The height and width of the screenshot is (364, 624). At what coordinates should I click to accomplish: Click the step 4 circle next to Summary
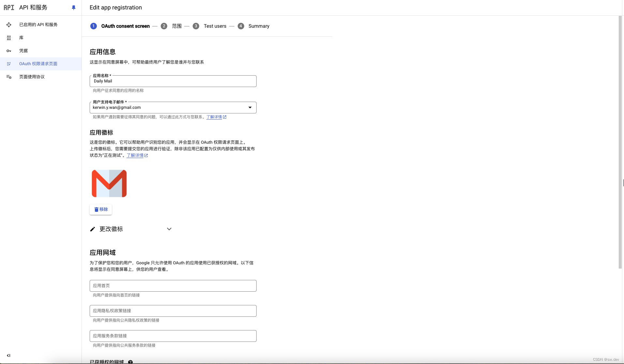(x=241, y=26)
